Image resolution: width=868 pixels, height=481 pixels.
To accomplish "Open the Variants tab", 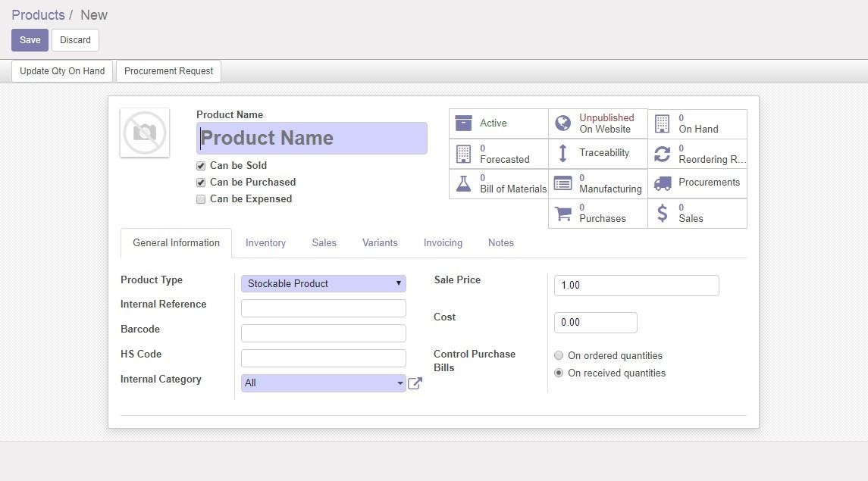I will tap(380, 242).
